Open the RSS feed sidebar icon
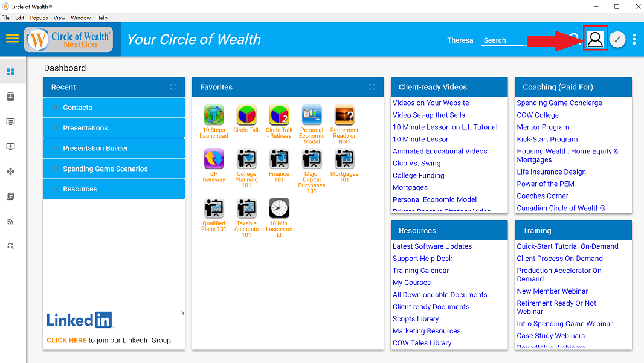This screenshot has height=363, width=644. (11, 222)
